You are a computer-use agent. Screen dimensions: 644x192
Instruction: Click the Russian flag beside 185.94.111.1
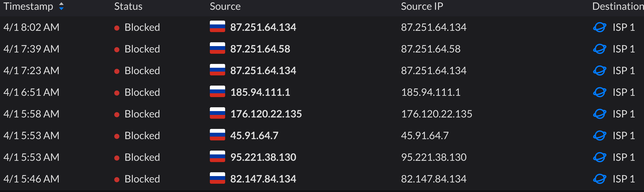click(217, 92)
